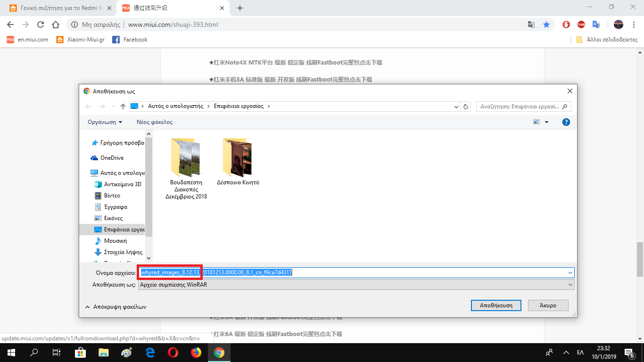
Task: Select OneDrive in navigation pane
Action: 107,158
